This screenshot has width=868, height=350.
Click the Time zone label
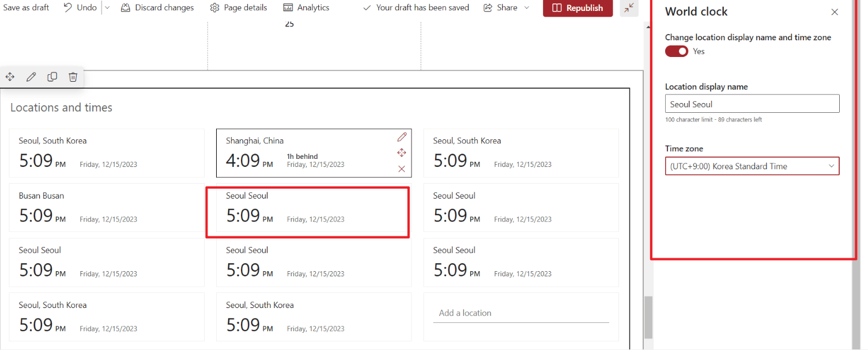[684, 149]
